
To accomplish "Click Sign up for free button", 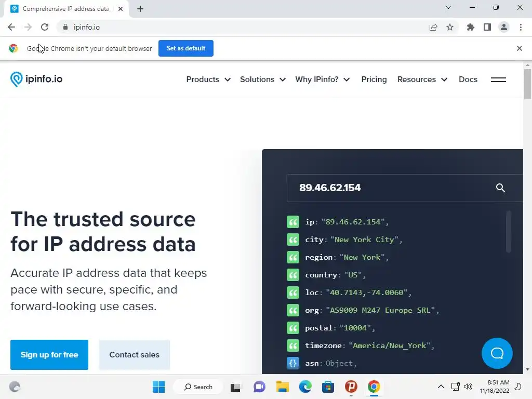I will (x=49, y=354).
